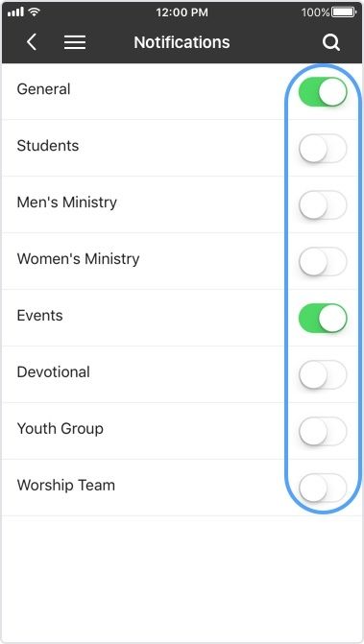Enable Women's Ministry notifications switch

point(323,262)
